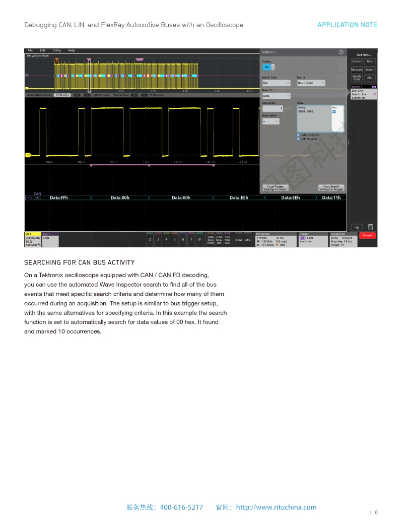The image size is (411, 532).
Task: Open the AFG generator button
Action: [248, 240]
